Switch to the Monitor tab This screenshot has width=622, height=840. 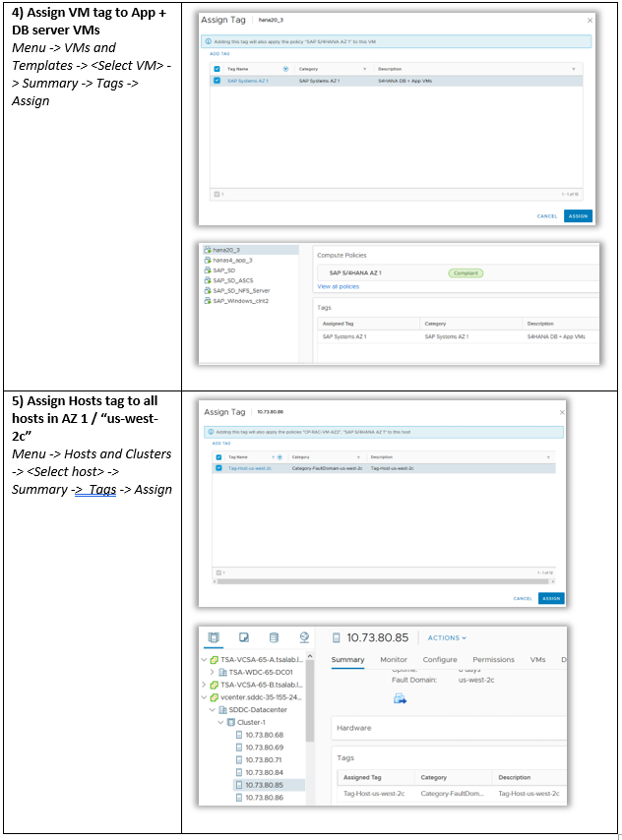pos(394,659)
